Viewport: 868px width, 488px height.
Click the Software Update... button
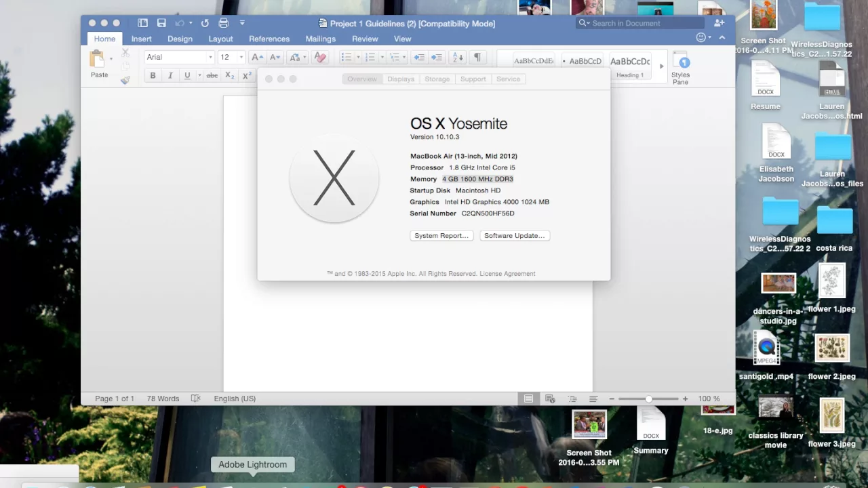point(515,236)
